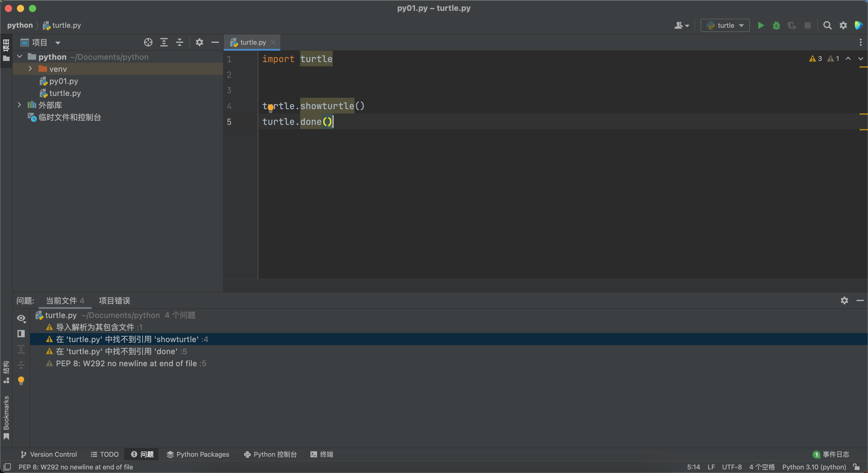
Task: Click the 1 weak warning indicator
Action: [833, 58]
